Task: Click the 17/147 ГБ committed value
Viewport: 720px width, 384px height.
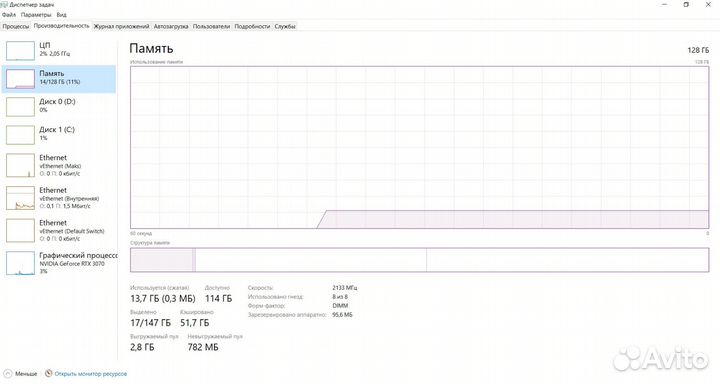Action: (x=150, y=323)
